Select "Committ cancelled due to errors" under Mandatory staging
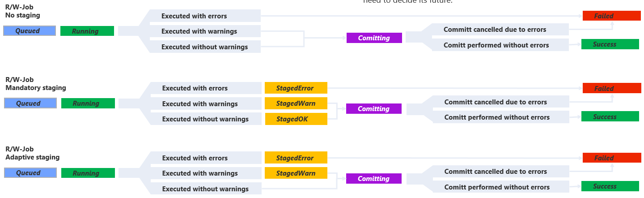644x198 pixels. pyautogui.click(x=496, y=102)
